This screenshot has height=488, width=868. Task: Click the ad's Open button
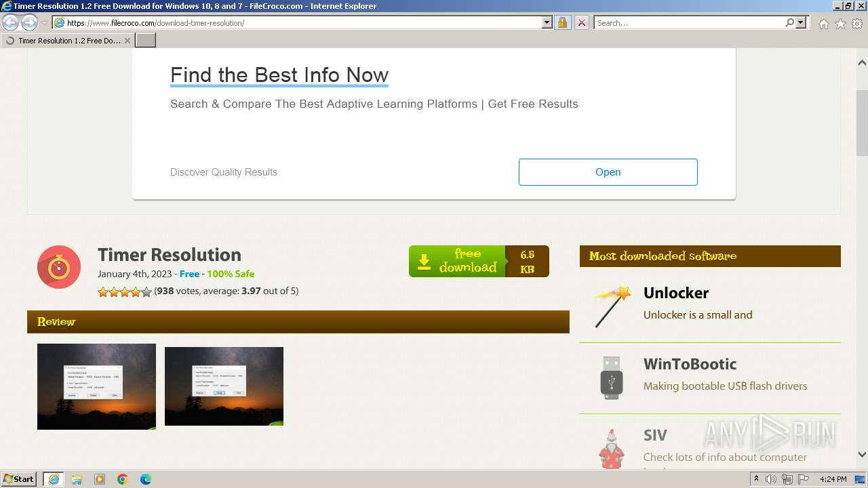(x=608, y=172)
